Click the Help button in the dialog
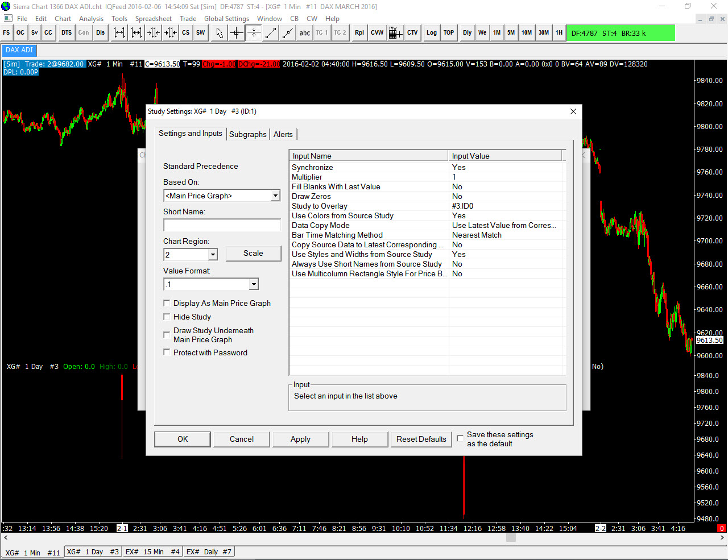The height and width of the screenshot is (560, 728). (x=359, y=439)
